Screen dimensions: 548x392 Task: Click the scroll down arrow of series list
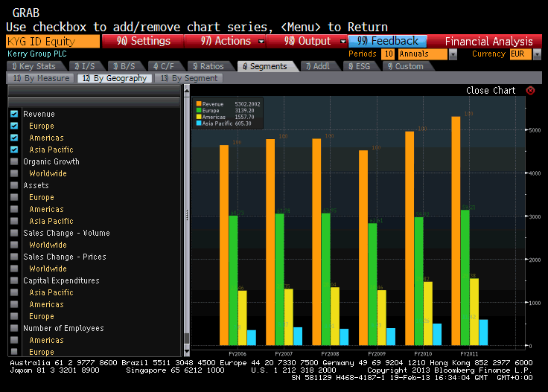(187, 350)
